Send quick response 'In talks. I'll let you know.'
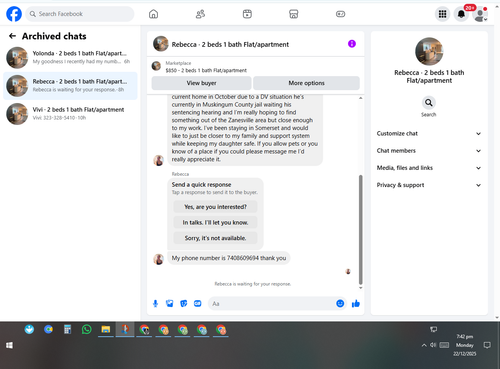This screenshot has height=369, width=500. tap(215, 222)
